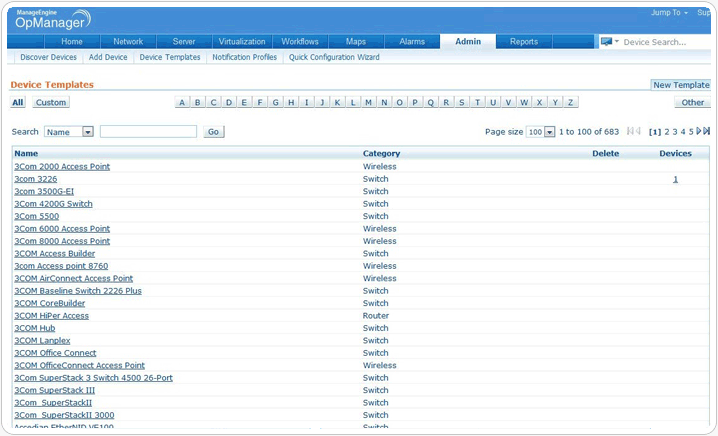Open 3Com 2000 Access Point template
Screen dimensions: 718x436
click(x=62, y=167)
